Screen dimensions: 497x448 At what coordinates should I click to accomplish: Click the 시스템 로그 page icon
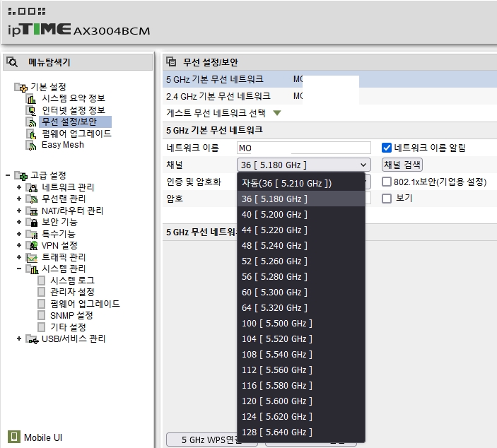(41, 281)
